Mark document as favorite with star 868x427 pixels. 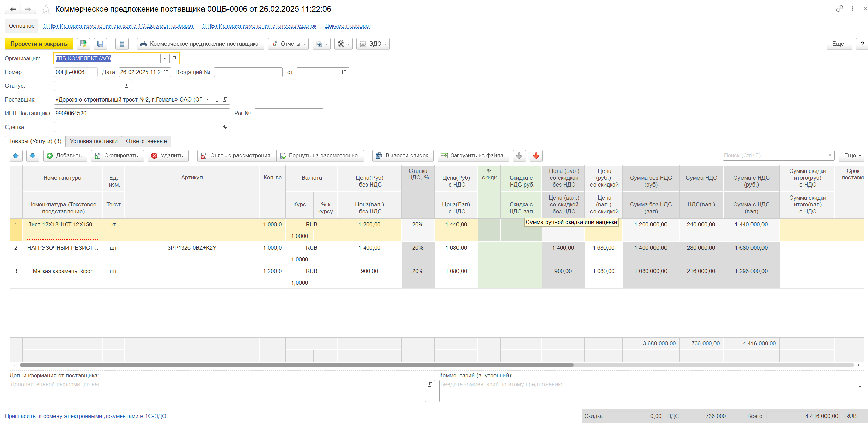coord(46,9)
